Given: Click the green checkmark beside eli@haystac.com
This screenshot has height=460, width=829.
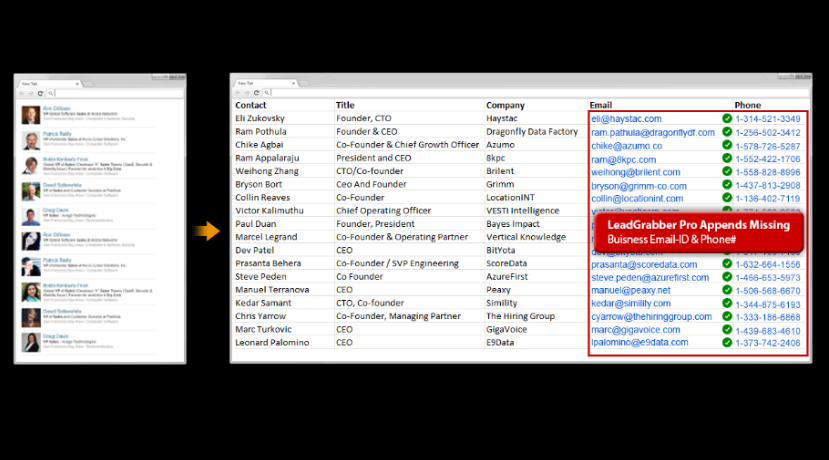Looking at the screenshot, I should (x=727, y=118).
